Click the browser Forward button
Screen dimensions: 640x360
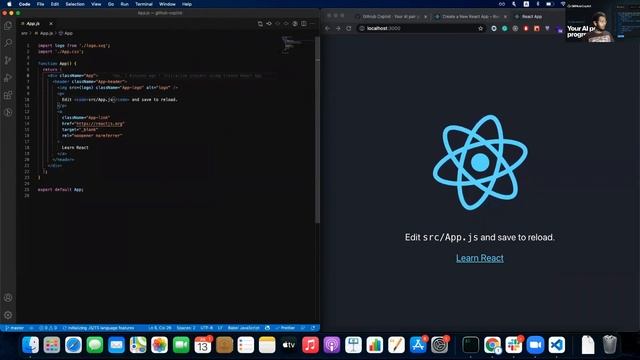[x=338, y=28]
